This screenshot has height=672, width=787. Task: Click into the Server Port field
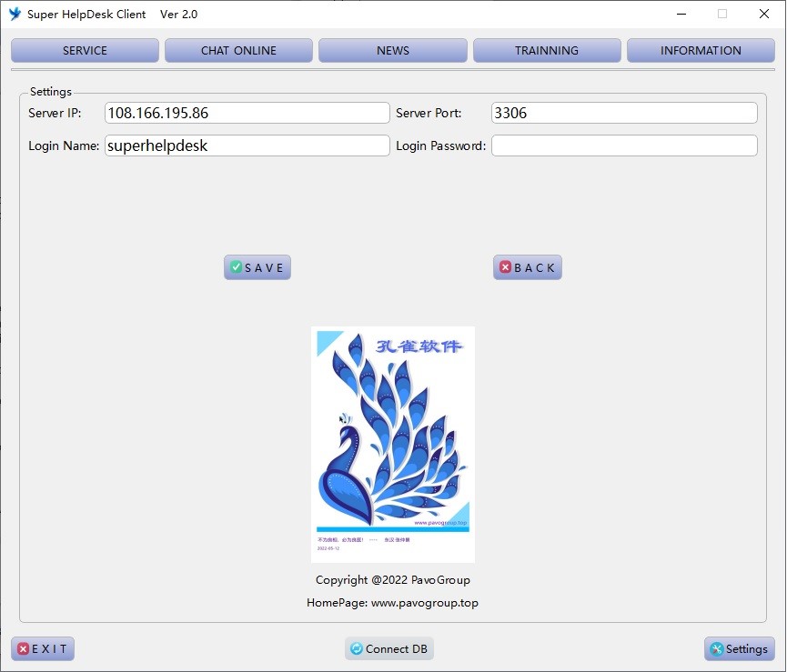624,114
